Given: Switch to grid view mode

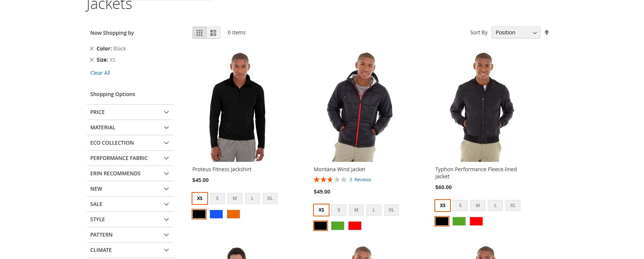Looking at the screenshot, I should click(x=199, y=33).
